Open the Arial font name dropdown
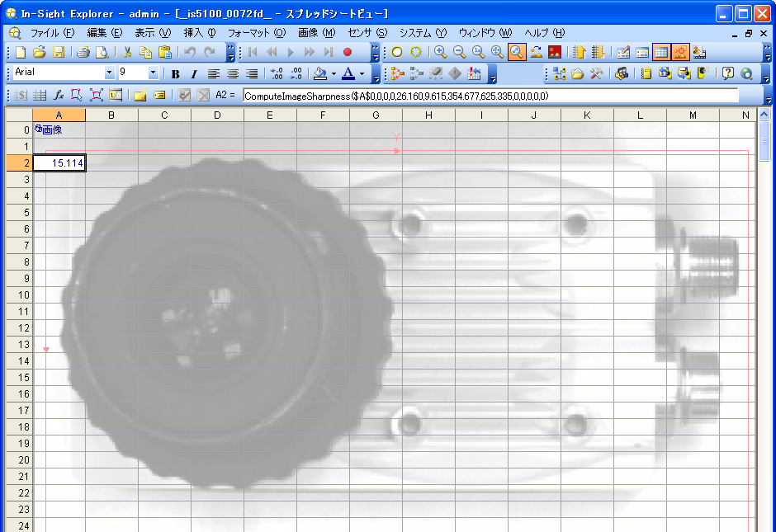Image resolution: width=776 pixels, height=532 pixels. [109, 73]
